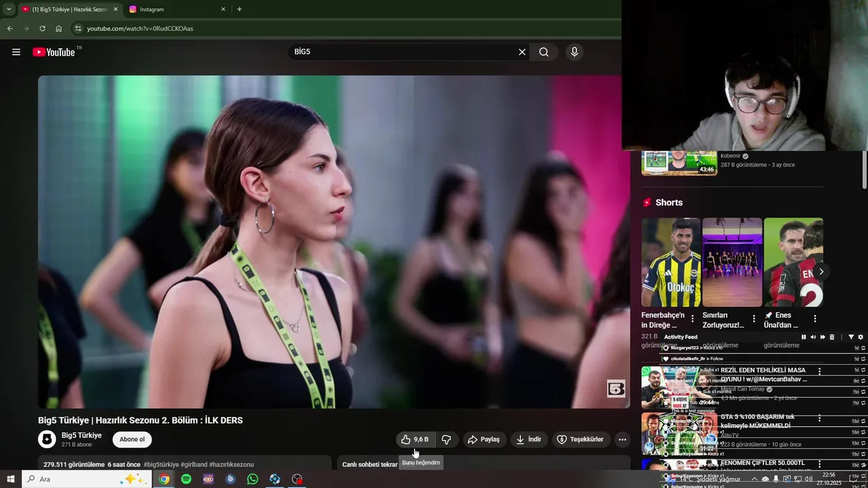Click the browser address bar URL

(140, 28)
